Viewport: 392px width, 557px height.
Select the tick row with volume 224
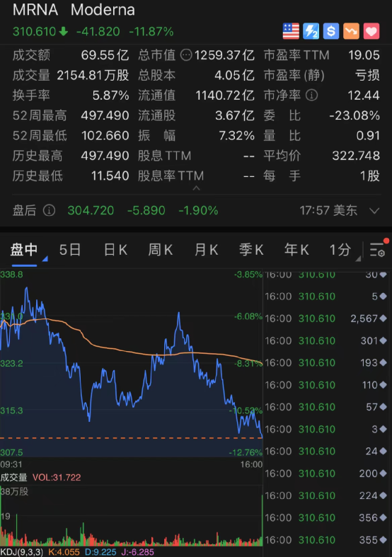[x=326, y=496]
